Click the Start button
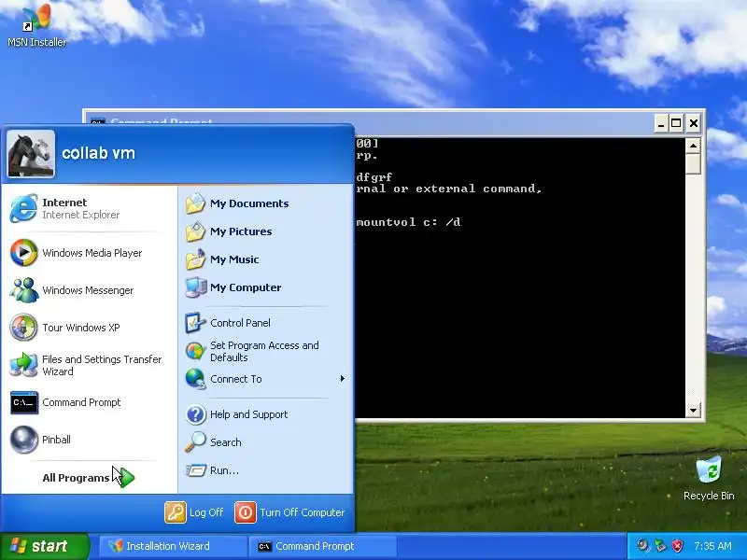The height and width of the screenshot is (560, 747). coord(45,546)
